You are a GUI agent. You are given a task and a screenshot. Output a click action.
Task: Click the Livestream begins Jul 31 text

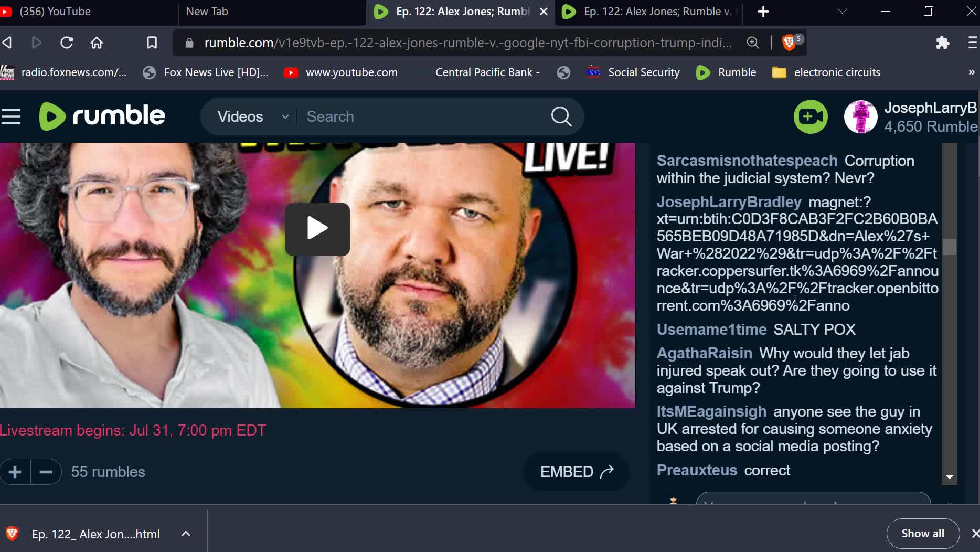pyautogui.click(x=133, y=430)
